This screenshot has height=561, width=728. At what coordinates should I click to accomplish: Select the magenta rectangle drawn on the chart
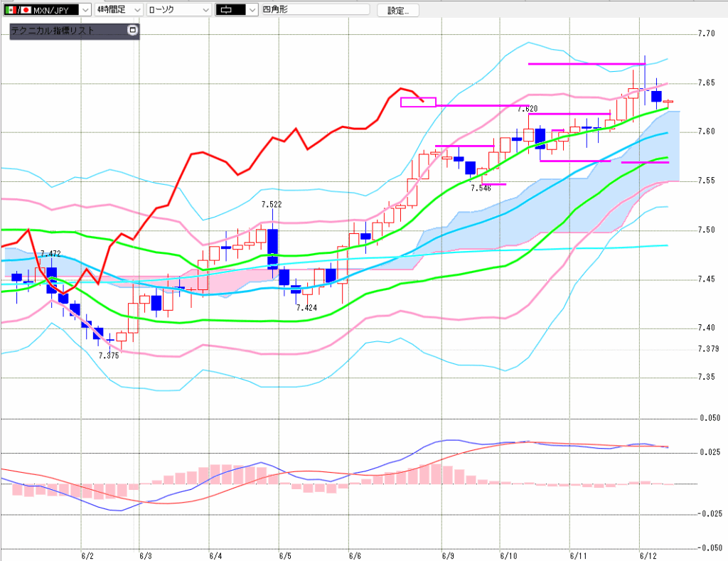click(418, 102)
